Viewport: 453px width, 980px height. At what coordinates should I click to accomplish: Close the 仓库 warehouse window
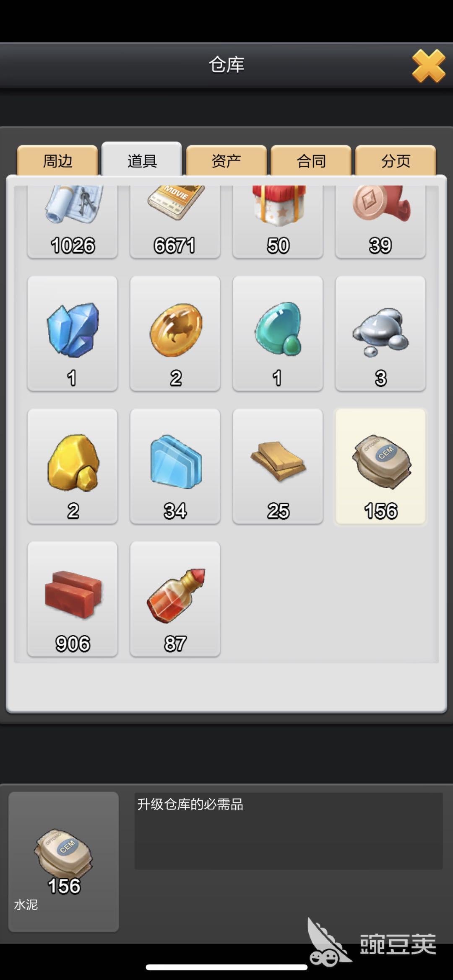(428, 66)
